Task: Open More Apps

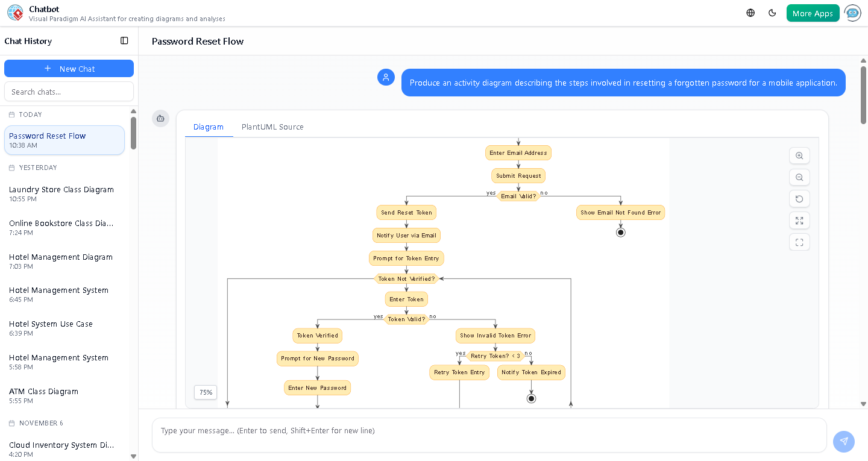Action: coord(813,12)
